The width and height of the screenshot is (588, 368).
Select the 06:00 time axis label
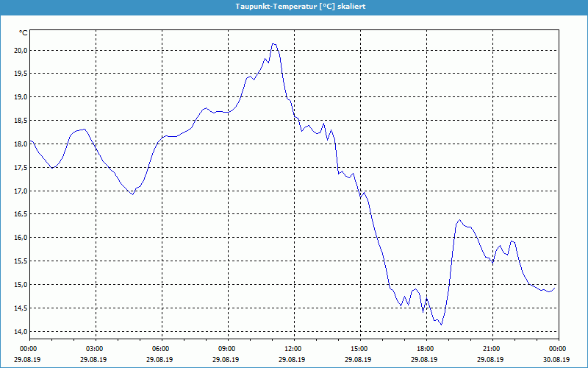tap(161, 348)
